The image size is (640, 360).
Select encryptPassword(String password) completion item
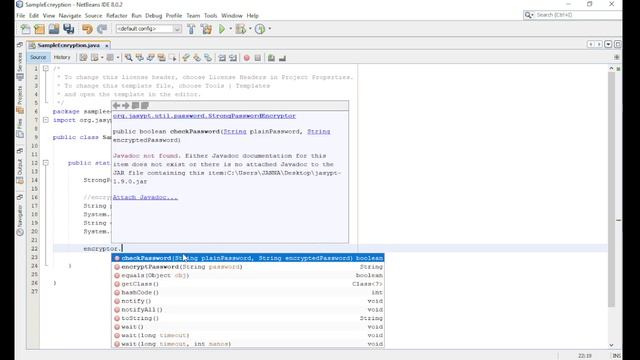coord(248,267)
